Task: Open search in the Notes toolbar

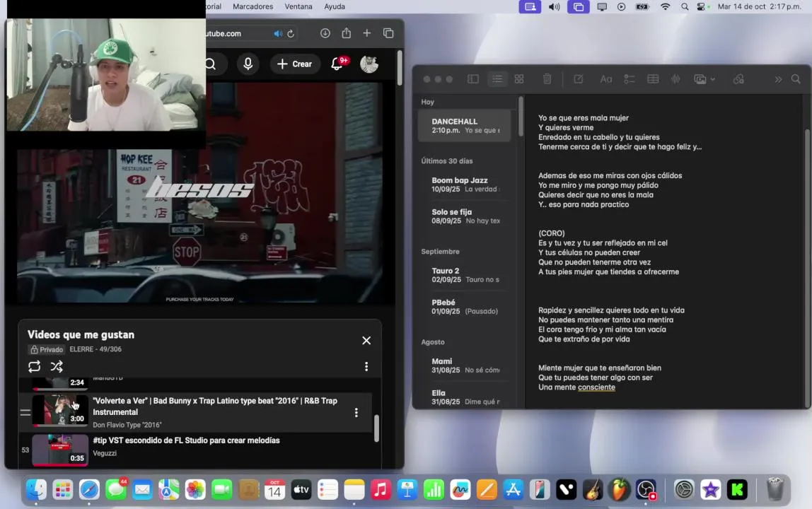Action: click(796, 79)
